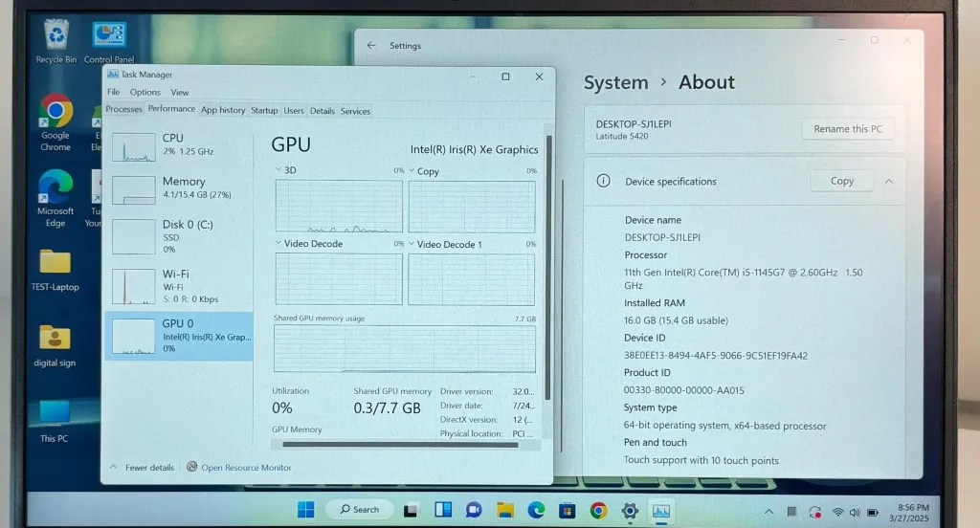The height and width of the screenshot is (528, 980).
Task: Open the 3D engine graph dropdown
Action: [x=279, y=171]
